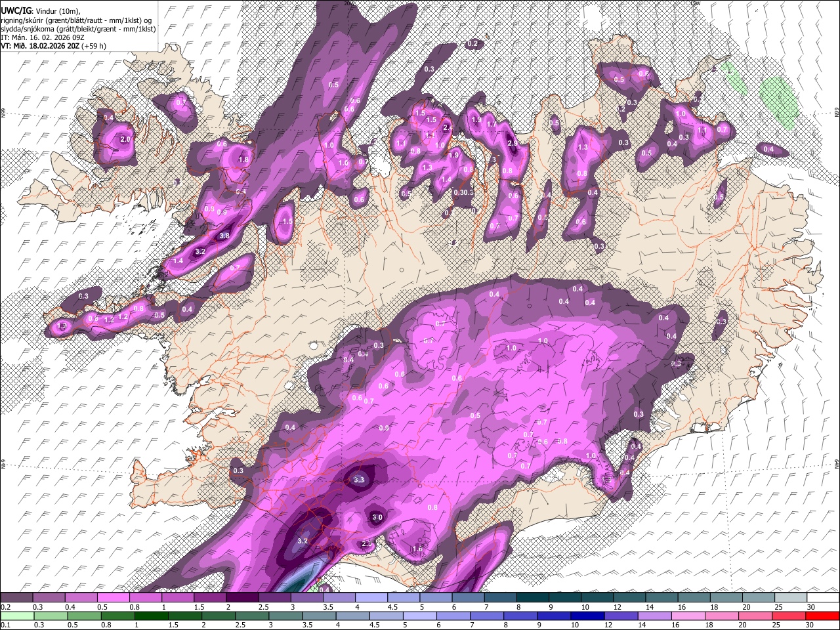This screenshot has height=630, width=840.
Task: Click the "3.0" precipitation value on the map
Action: (x=377, y=517)
